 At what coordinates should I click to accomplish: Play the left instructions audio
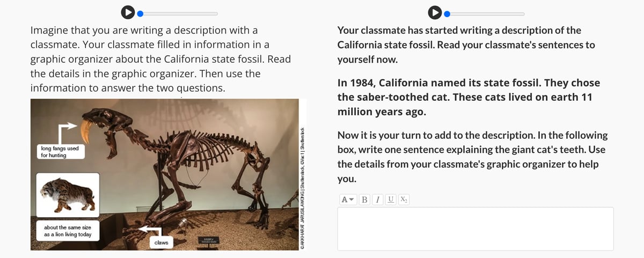pos(127,12)
